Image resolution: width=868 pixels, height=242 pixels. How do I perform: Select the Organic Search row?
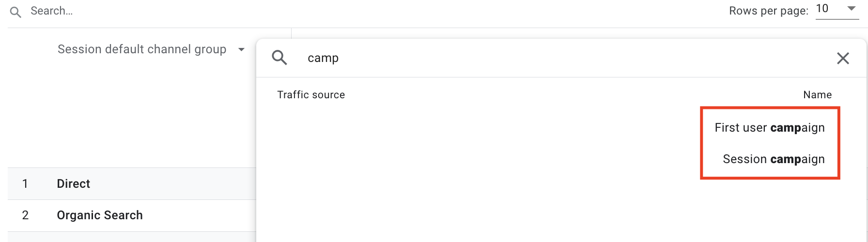(x=100, y=215)
